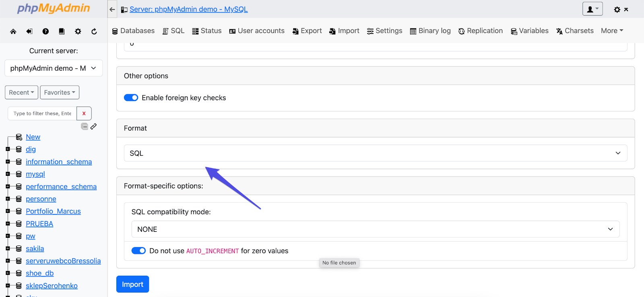Click the phpMyAdmin logo
Image resolution: width=644 pixels, height=297 pixels.
coord(54,8)
